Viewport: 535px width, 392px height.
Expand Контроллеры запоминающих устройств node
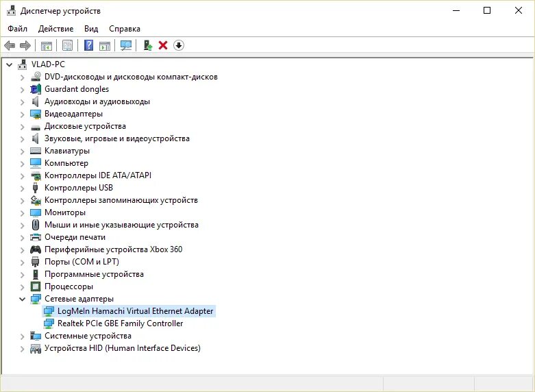coord(23,200)
